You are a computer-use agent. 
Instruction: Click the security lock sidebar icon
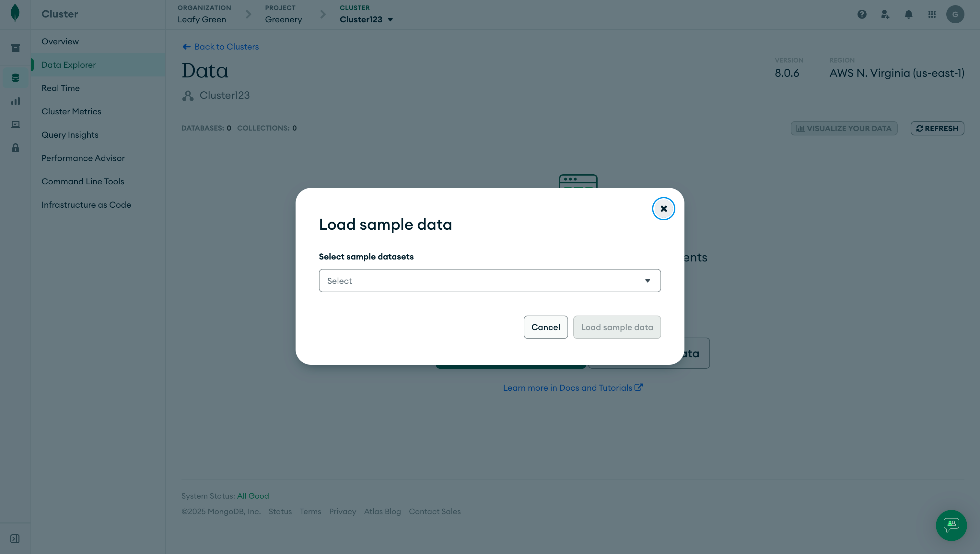click(15, 148)
